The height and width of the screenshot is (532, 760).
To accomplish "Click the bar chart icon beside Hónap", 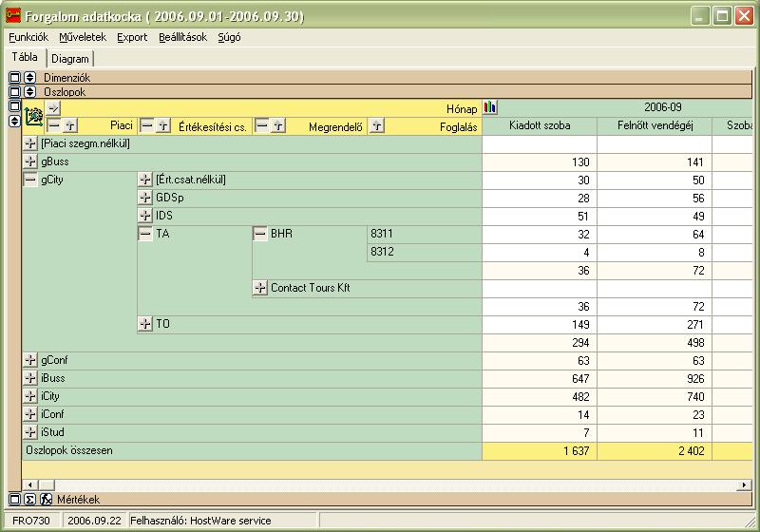I will coord(490,107).
